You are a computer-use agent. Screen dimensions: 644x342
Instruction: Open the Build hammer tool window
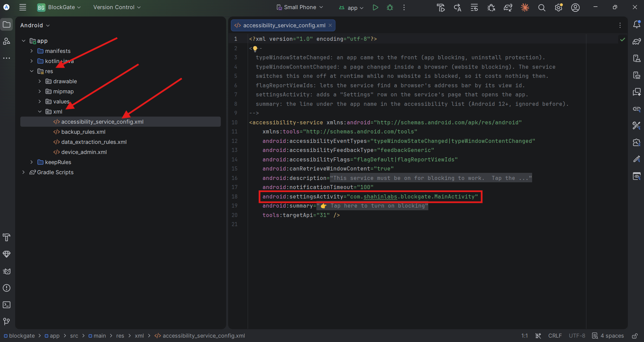[6, 237]
